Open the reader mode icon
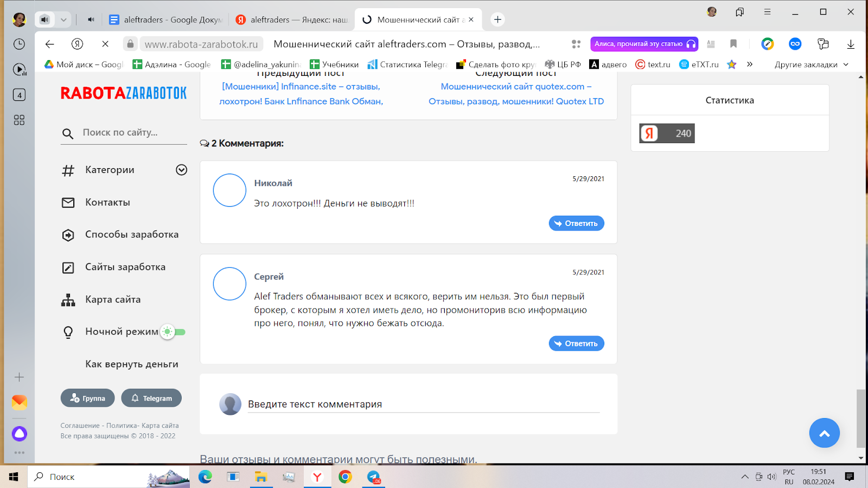 click(711, 44)
